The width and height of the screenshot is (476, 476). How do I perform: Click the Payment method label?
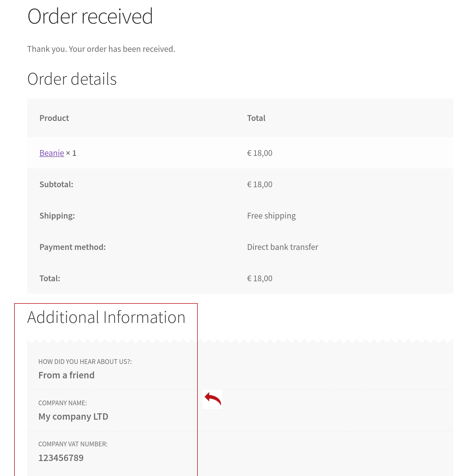pos(72,247)
